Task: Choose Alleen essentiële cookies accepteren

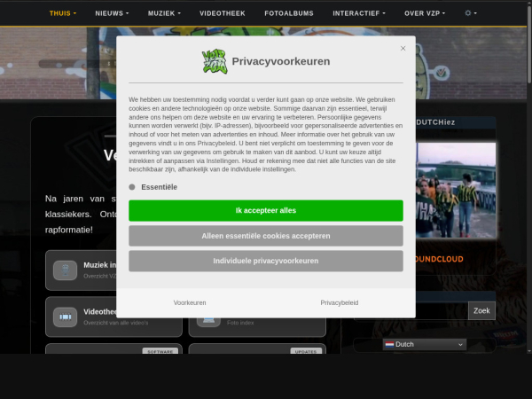Action: pos(266,236)
